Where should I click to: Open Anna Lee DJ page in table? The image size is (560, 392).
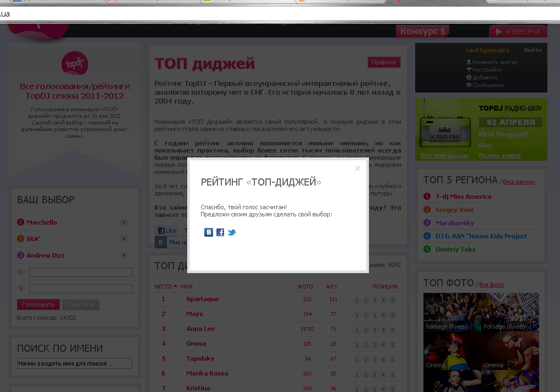click(200, 329)
